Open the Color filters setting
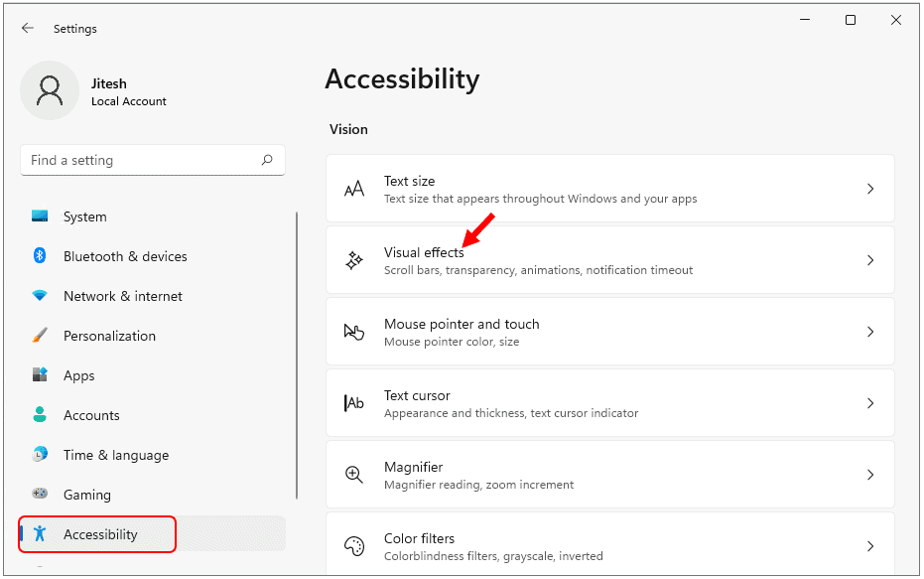 coord(610,543)
